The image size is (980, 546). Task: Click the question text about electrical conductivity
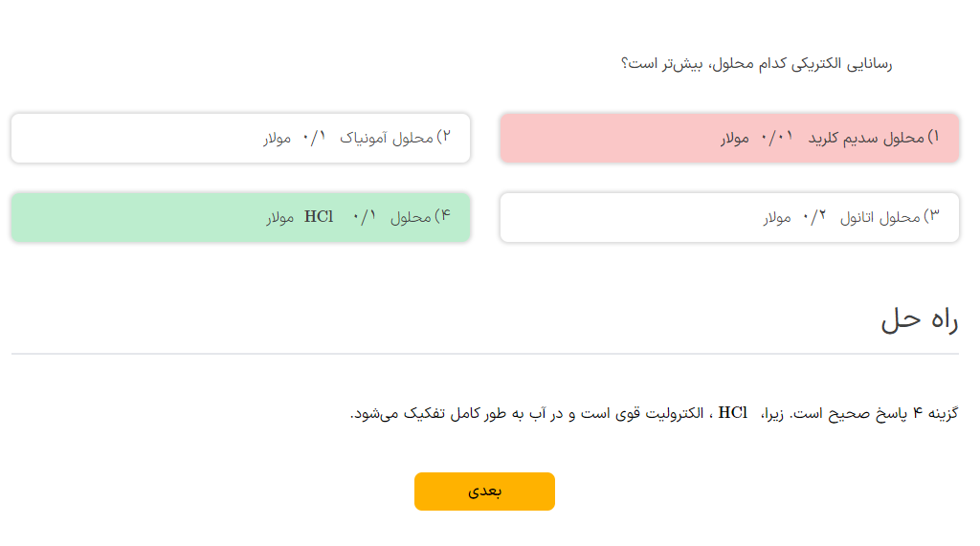click(756, 64)
